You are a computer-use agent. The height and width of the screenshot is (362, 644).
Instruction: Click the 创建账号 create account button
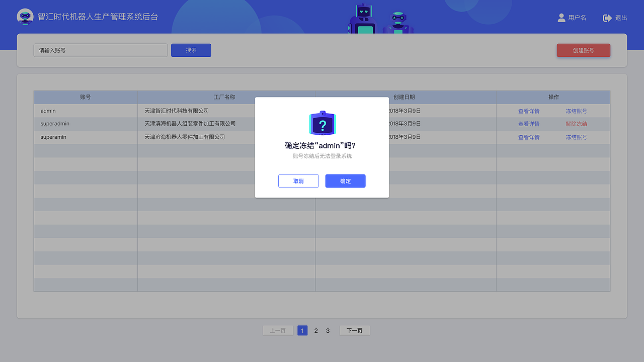click(584, 50)
